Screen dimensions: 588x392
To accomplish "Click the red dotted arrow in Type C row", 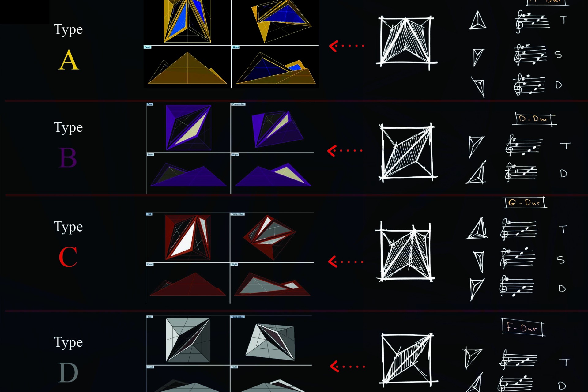I will pos(346,262).
